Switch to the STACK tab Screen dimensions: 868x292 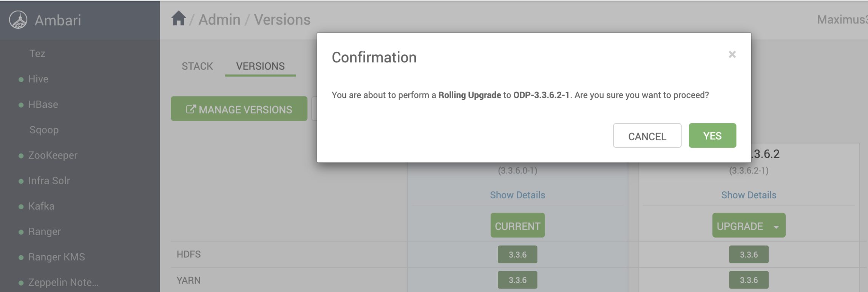click(197, 66)
